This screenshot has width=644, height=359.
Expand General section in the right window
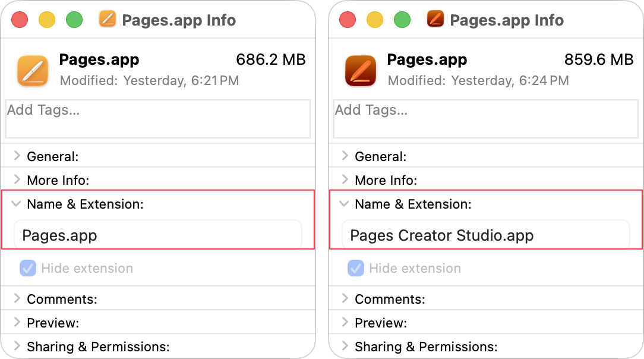tap(345, 156)
